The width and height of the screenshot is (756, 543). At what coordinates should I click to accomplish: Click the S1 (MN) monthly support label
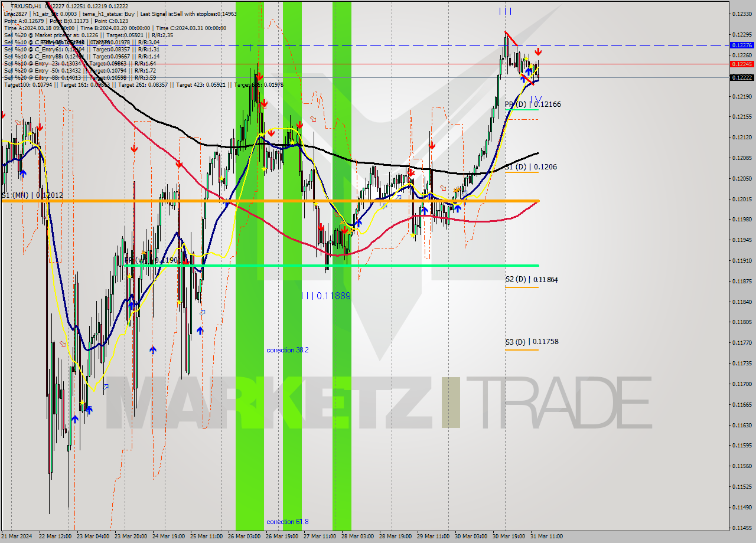tap(32, 195)
